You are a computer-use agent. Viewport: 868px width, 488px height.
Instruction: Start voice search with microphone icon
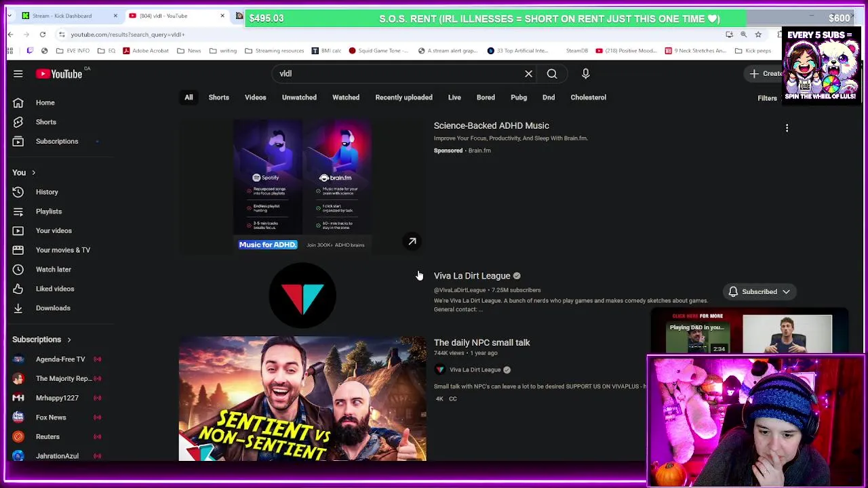pos(586,74)
